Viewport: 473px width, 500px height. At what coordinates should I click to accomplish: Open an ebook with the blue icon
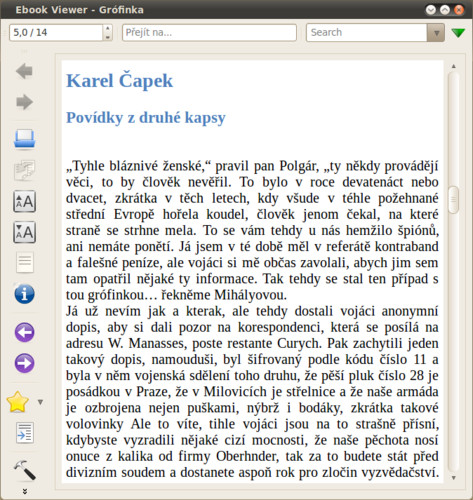pyautogui.click(x=24, y=139)
